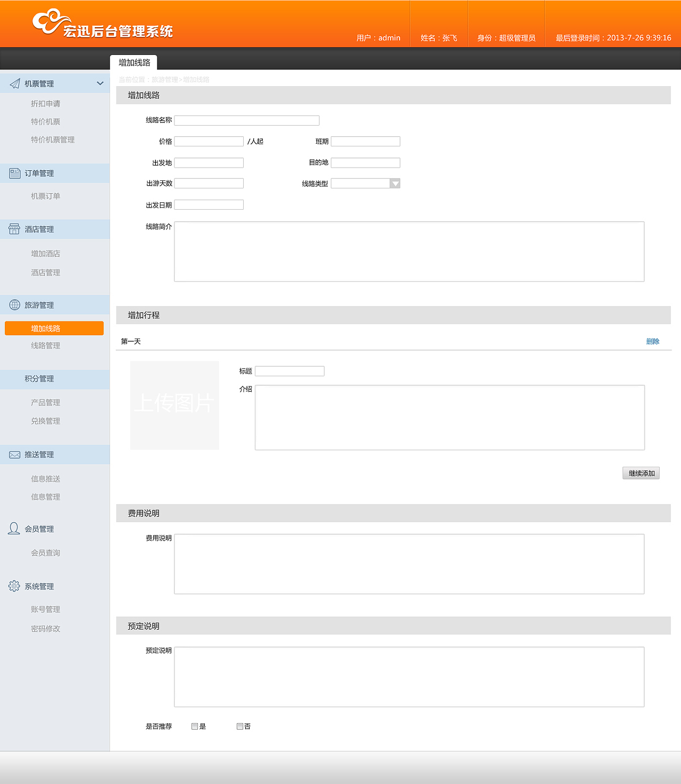Open sidebar 酒店管理 sub-item
Image resolution: width=681 pixels, height=784 pixels.
coord(46,273)
